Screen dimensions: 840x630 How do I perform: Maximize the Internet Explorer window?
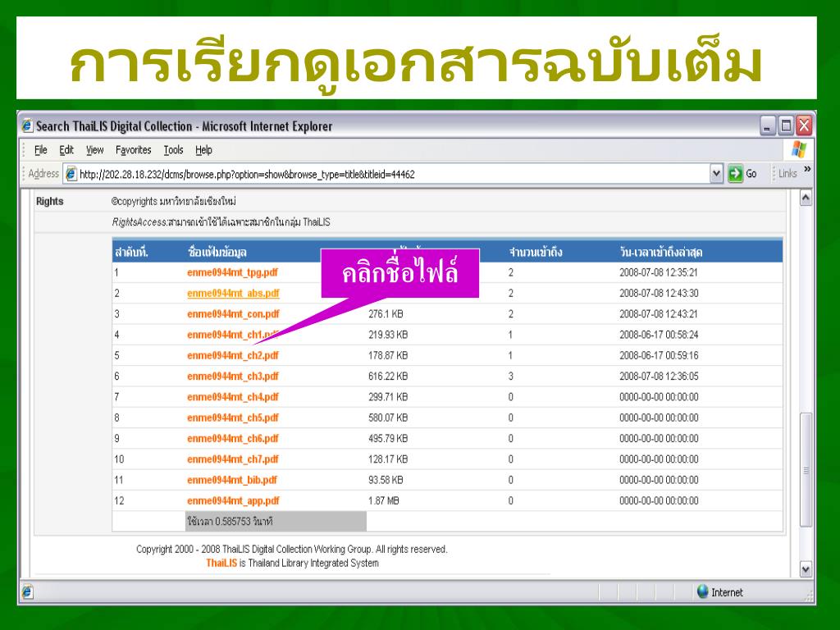click(x=786, y=126)
